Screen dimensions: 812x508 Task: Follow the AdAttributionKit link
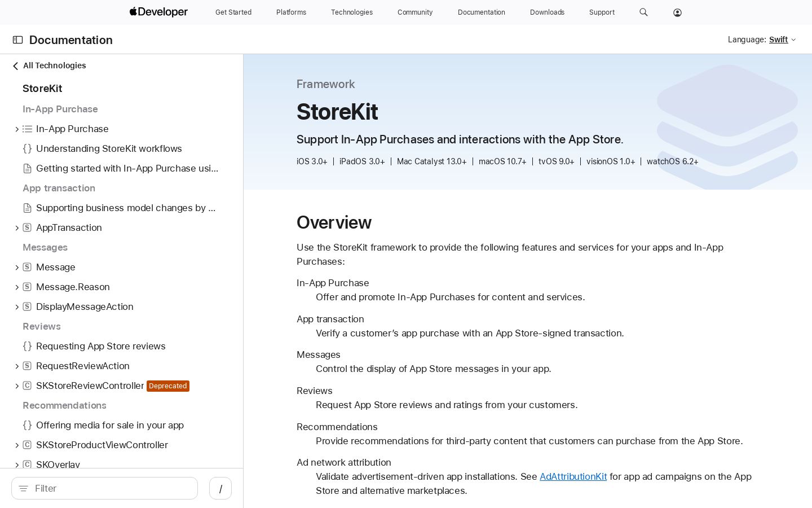573,477
